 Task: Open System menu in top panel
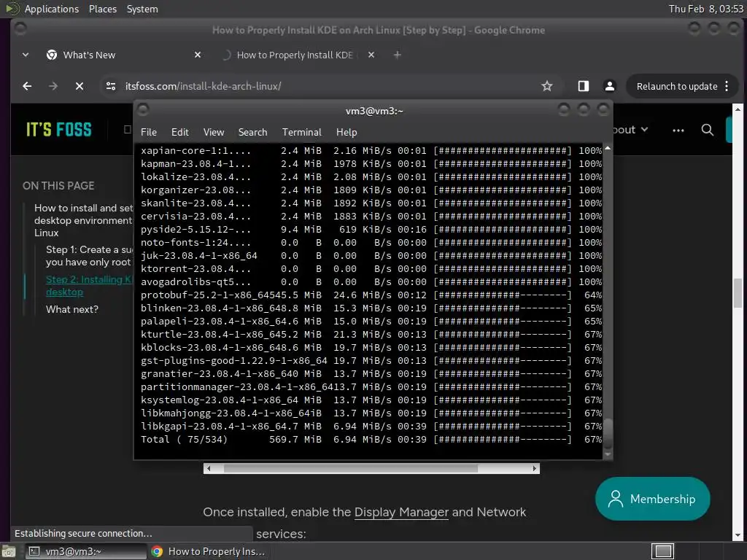pyautogui.click(x=142, y=9)
